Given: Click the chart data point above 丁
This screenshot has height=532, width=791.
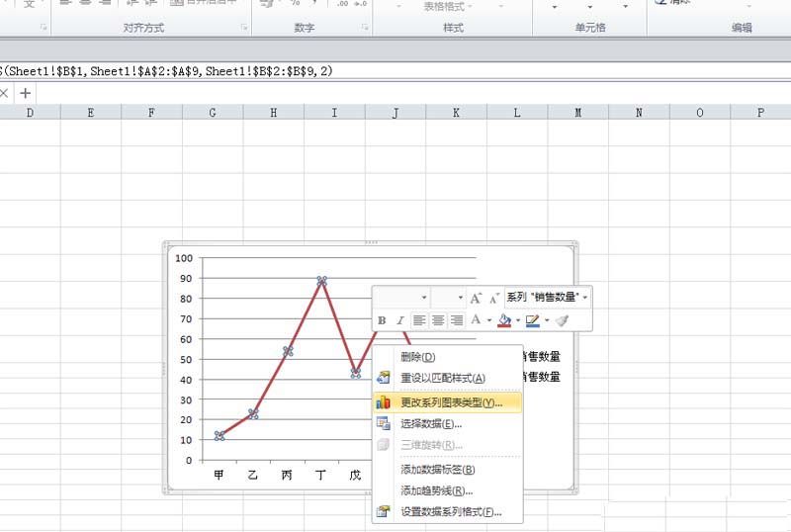Looking at the screenshot, I should click(x=322, y=281).
